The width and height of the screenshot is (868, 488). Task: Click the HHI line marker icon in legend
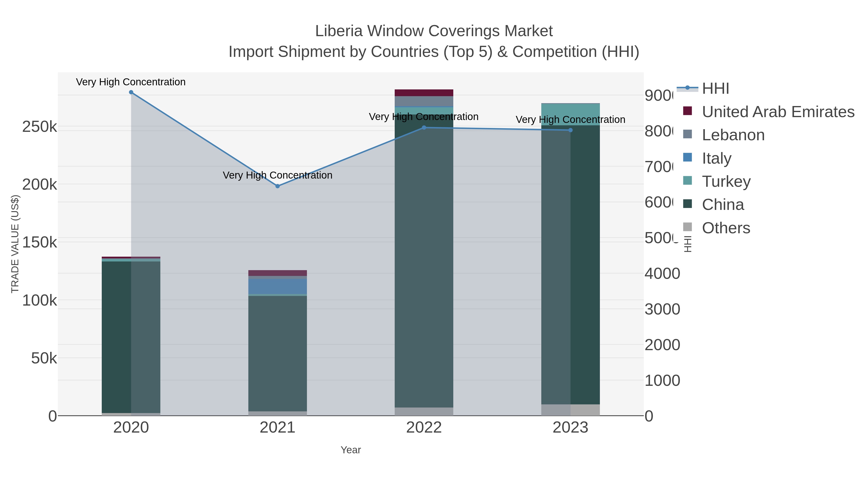pyautogui.click(x=687, y=88)
